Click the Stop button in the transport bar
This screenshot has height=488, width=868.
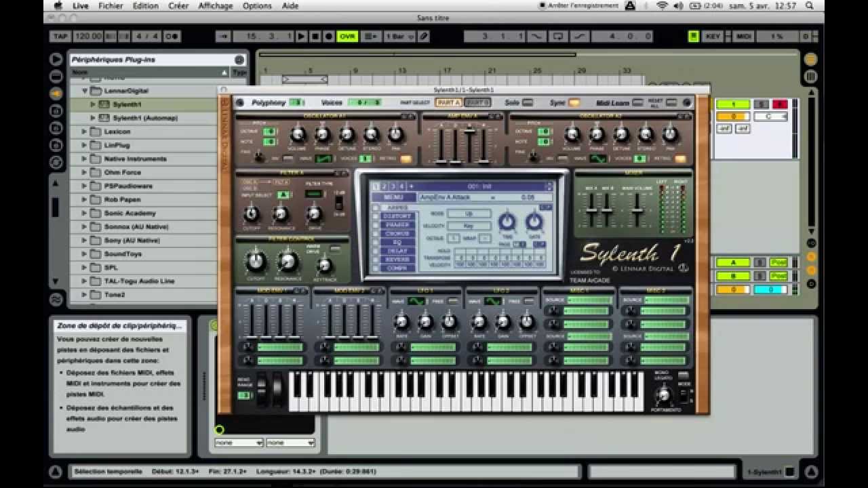[x=315, y=36]
